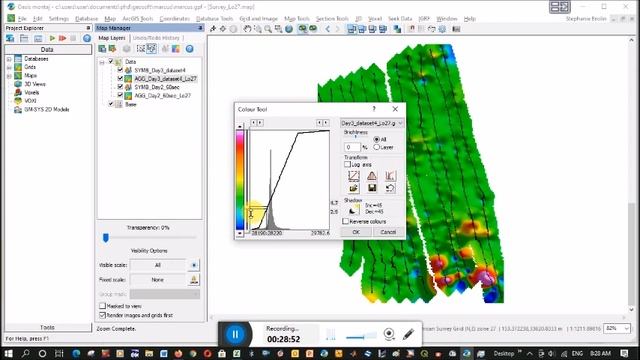Enable Log axis checkbox

(x=347, y=164)
